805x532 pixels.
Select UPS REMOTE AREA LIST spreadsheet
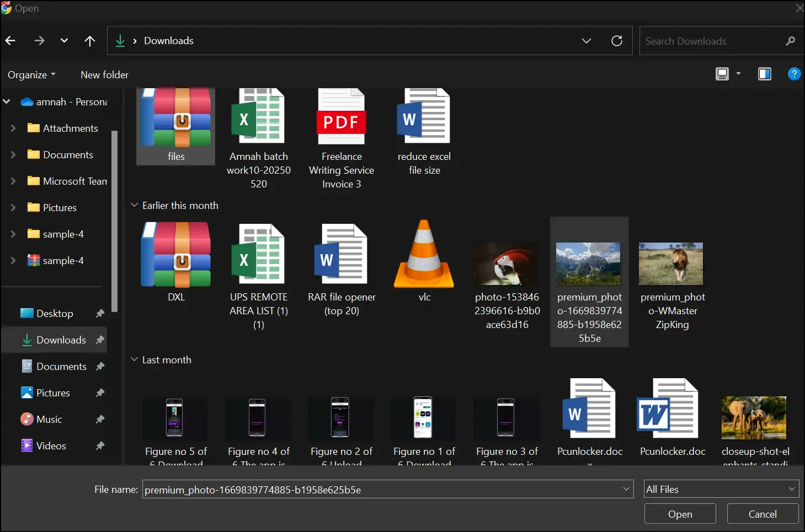click(x=259, y=276)
